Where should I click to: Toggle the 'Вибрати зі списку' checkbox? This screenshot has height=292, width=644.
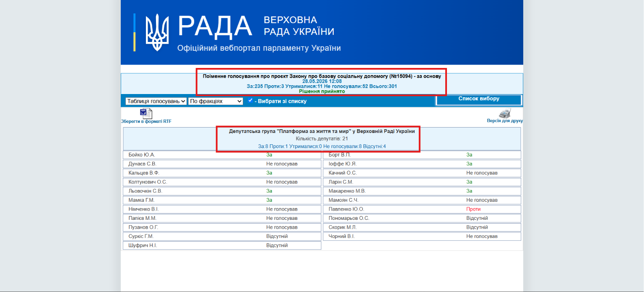[x=250, y=100]
